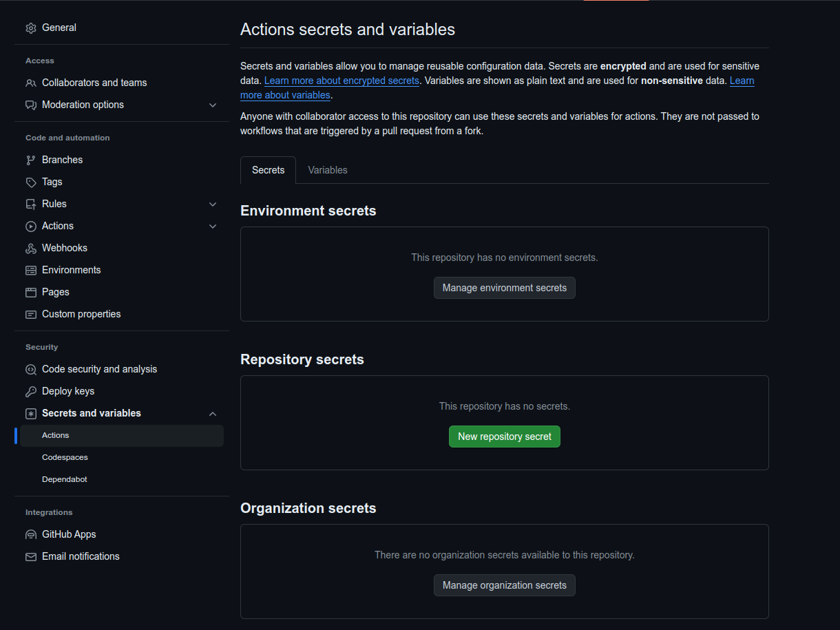Screen dimensions: 840x630
Task: Open the Webhooks icon
Action: (x=31, y=249)
